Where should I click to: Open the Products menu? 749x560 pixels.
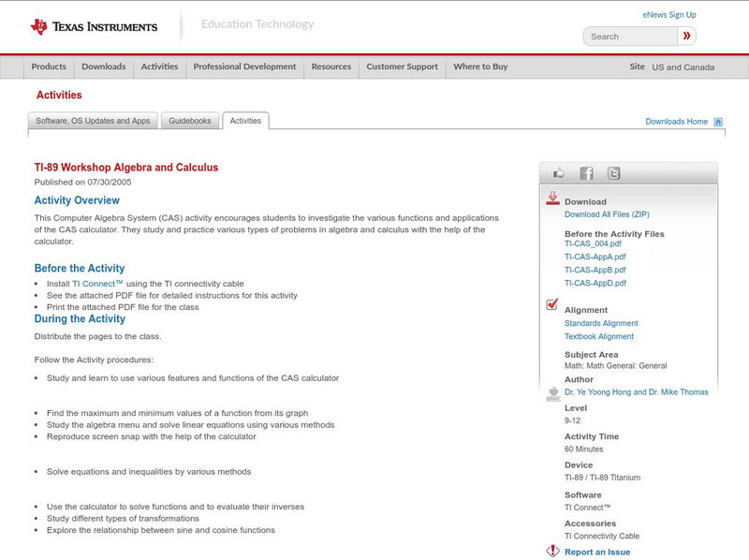point(49,66)
